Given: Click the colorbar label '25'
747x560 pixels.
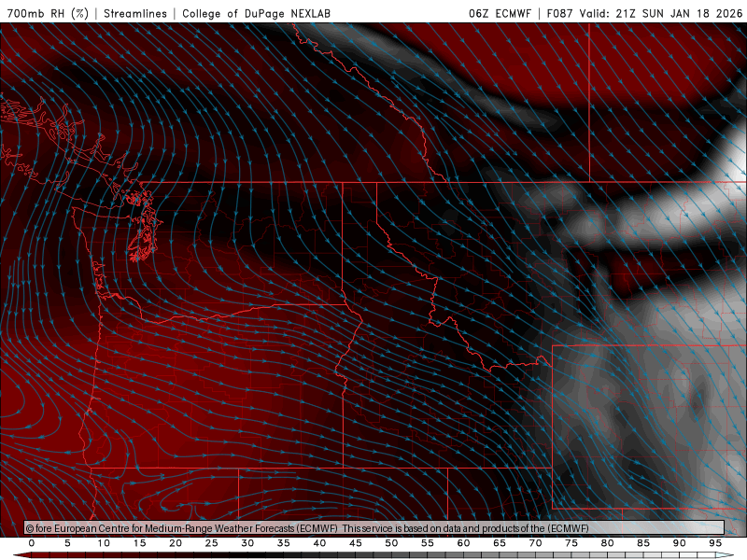Looking at the screenshot, I should [x=212, y=543].
